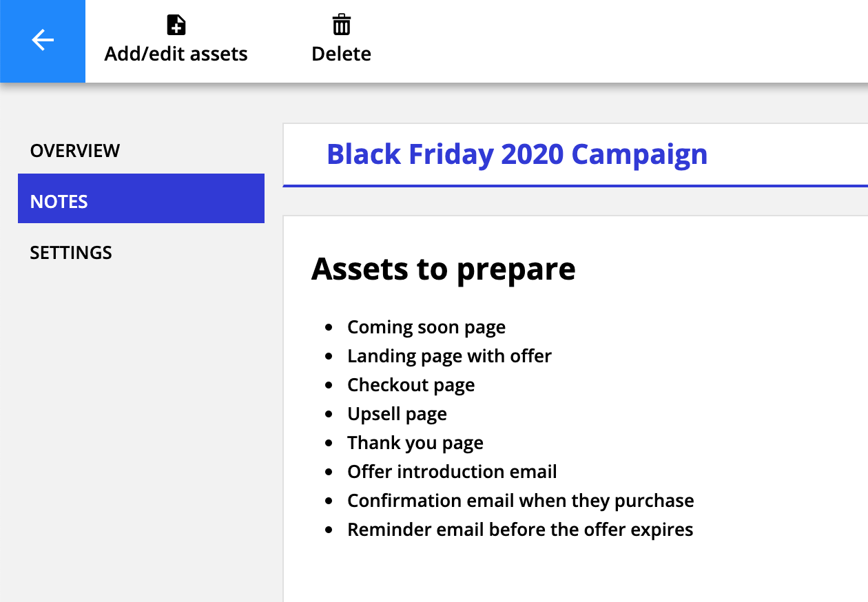Click the blue divider under campaign title
This screenshot has width=868, height=602.
575,186
